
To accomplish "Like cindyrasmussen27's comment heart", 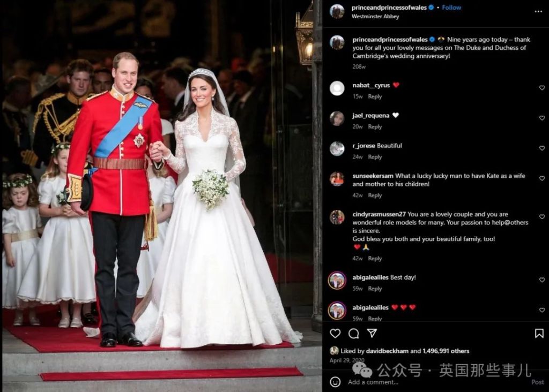I will (542, 217).
